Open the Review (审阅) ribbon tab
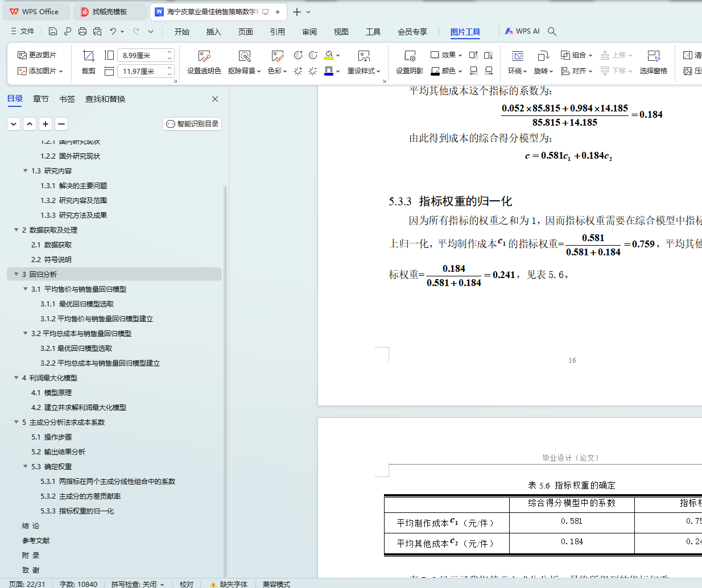Viewport: 702px width, 588px height. pos(309,32)
